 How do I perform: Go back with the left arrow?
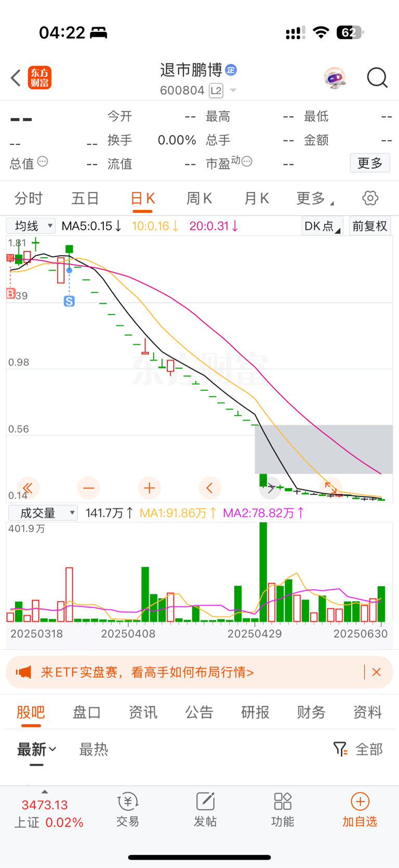pyautogui.click(x=16, y=78)
